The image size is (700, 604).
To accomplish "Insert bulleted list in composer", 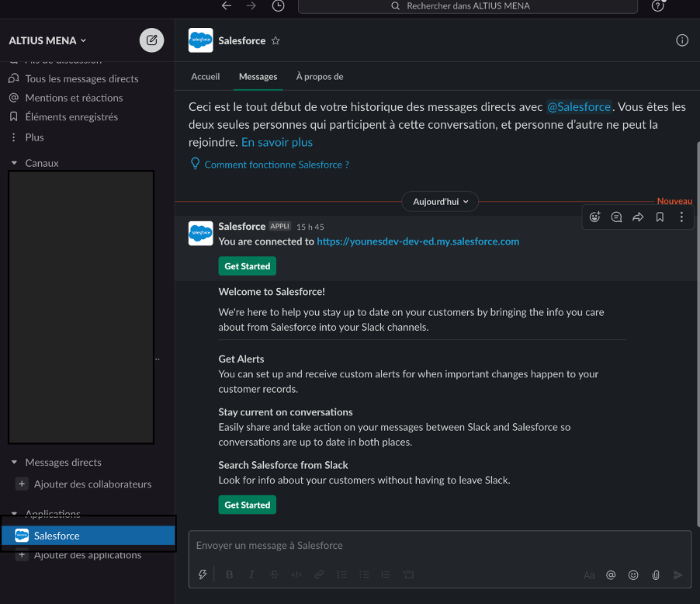I will (364, 574).
